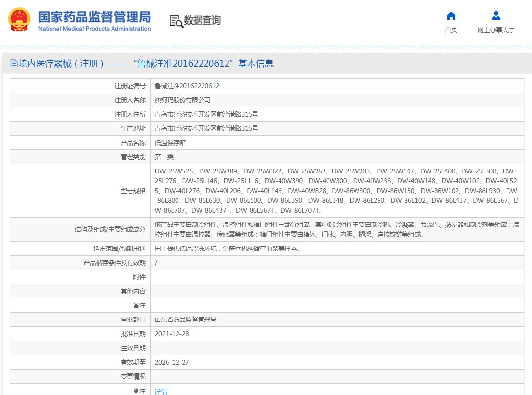Go to 首页 via its text label

coord(451,30)
